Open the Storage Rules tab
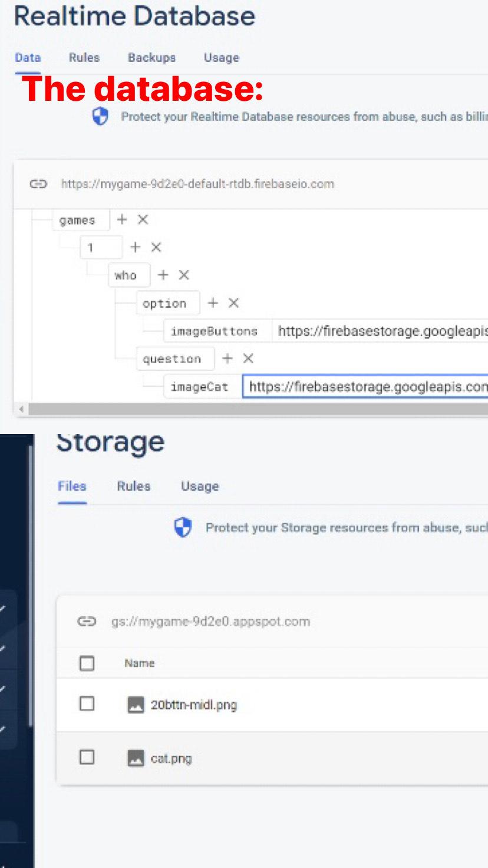Image resolution: width=488 pixels, height=868 pixels. 133,486
